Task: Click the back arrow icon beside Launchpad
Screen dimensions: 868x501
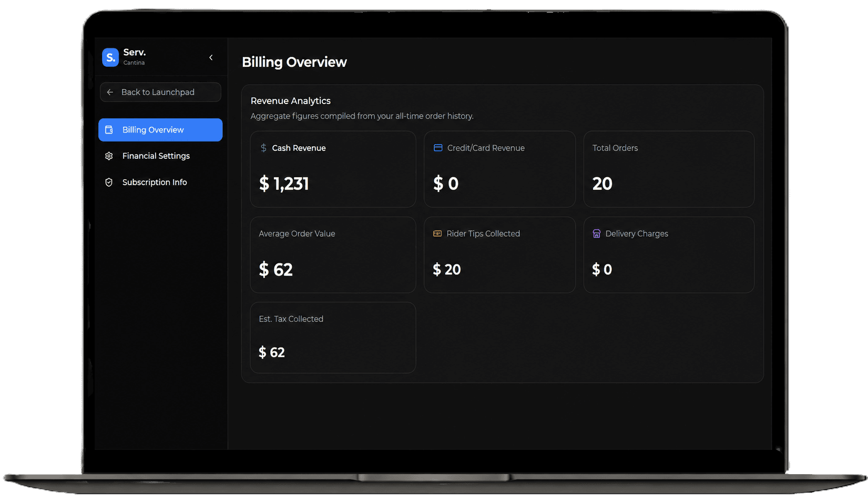Action: pyautogui.click(x=110, y=92)
